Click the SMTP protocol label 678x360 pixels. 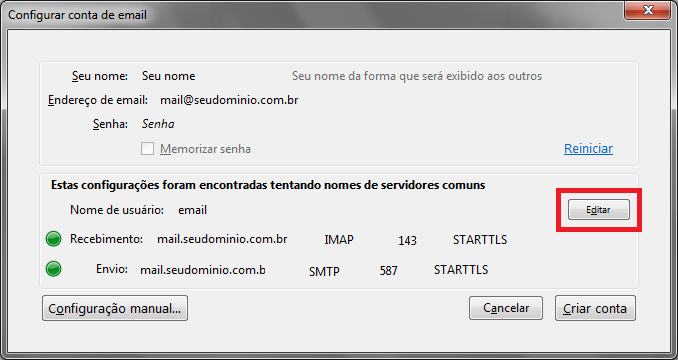tap(324, 271)
